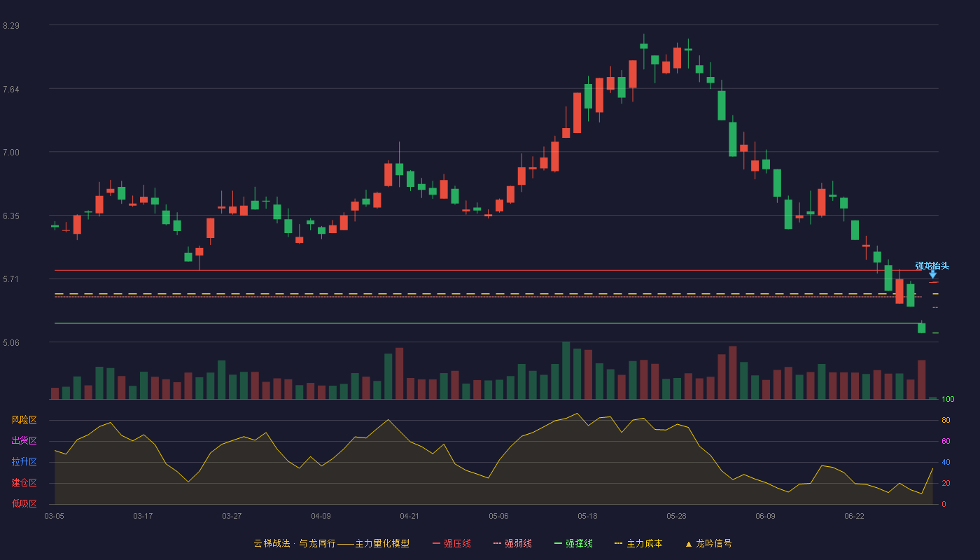Click the 04-09 date label
980x560 pixels.
pyautogui.click(x=321, y=516)
